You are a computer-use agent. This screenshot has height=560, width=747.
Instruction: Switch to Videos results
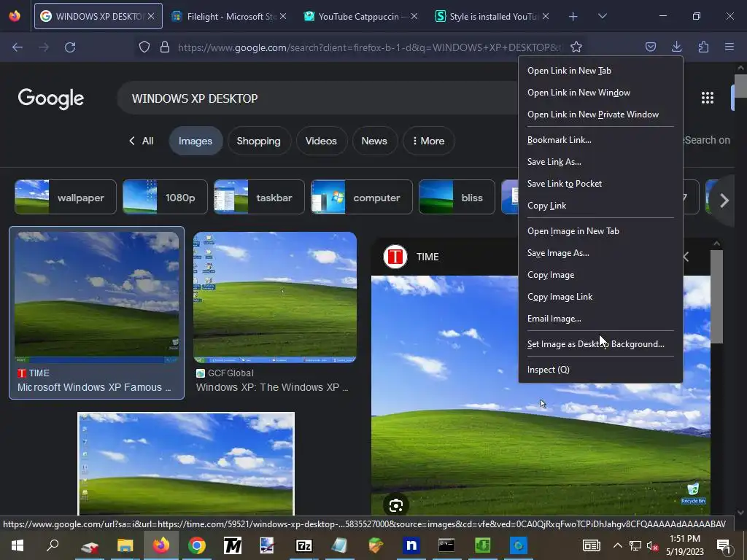(x=321, y=141)
